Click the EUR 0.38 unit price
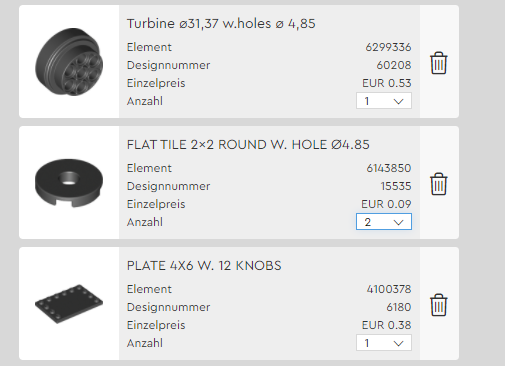 pos(387,325)
